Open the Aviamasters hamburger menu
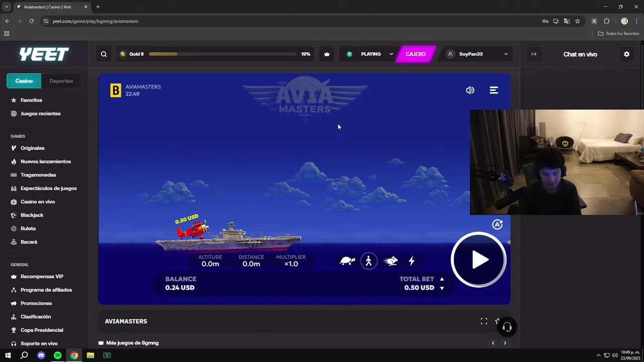Screen dimensions: 644x362 494,90
